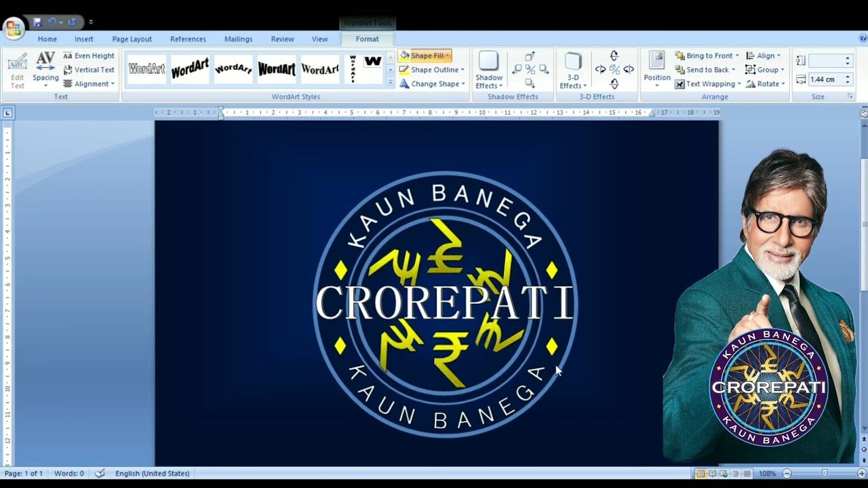
Task: Nudge shadow right
Action: [544, 70]
